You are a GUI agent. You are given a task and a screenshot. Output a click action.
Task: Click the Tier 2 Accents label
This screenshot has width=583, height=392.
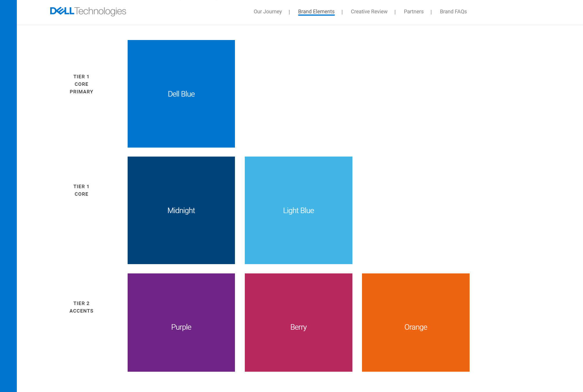click(x=82, y=307)
